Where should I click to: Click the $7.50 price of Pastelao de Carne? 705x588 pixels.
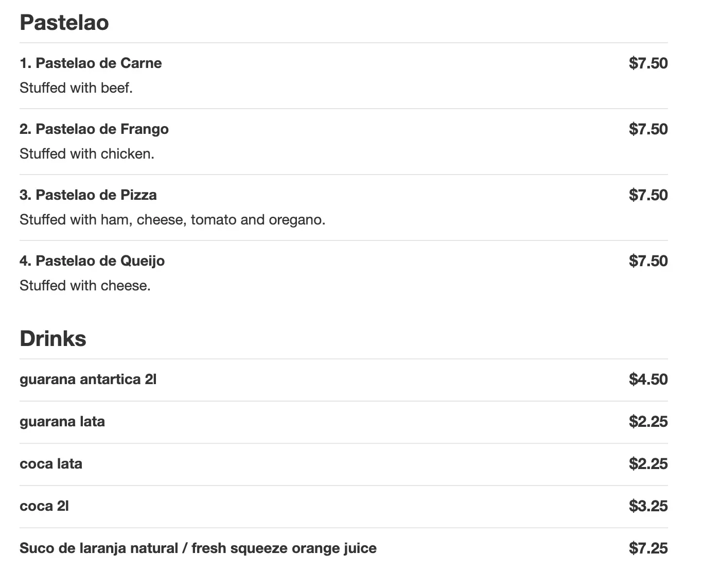(x=648, y=63)
